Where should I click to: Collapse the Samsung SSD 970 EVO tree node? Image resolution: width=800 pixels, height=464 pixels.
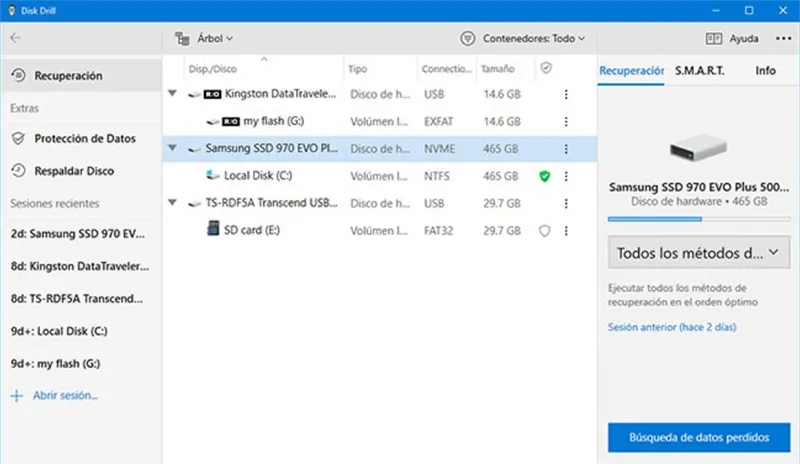coord(172,148)
